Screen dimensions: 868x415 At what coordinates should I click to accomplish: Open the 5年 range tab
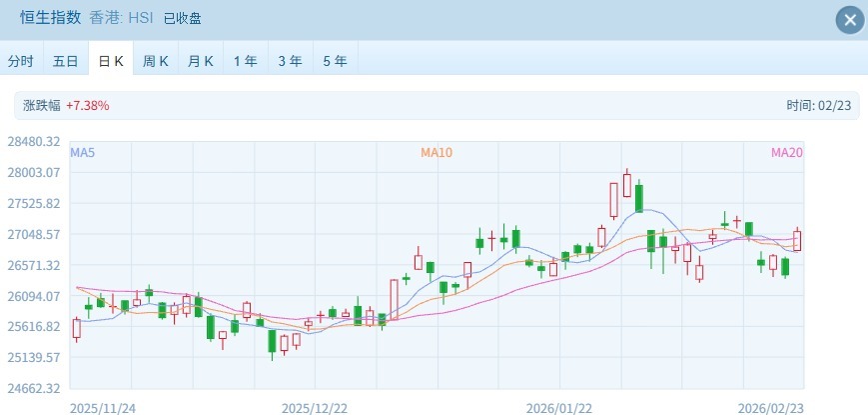coord(336,61)
